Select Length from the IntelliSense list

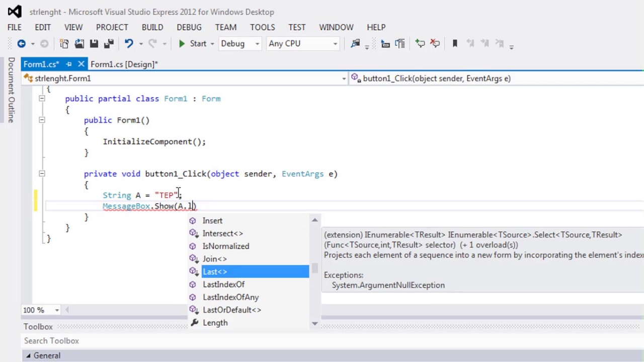249,323
